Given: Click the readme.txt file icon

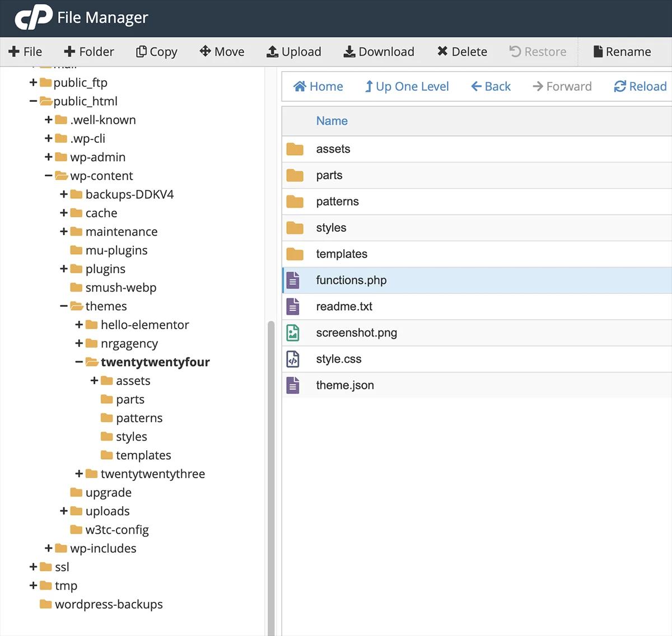Looking at the screenshot, I should (x=293, y=306).
